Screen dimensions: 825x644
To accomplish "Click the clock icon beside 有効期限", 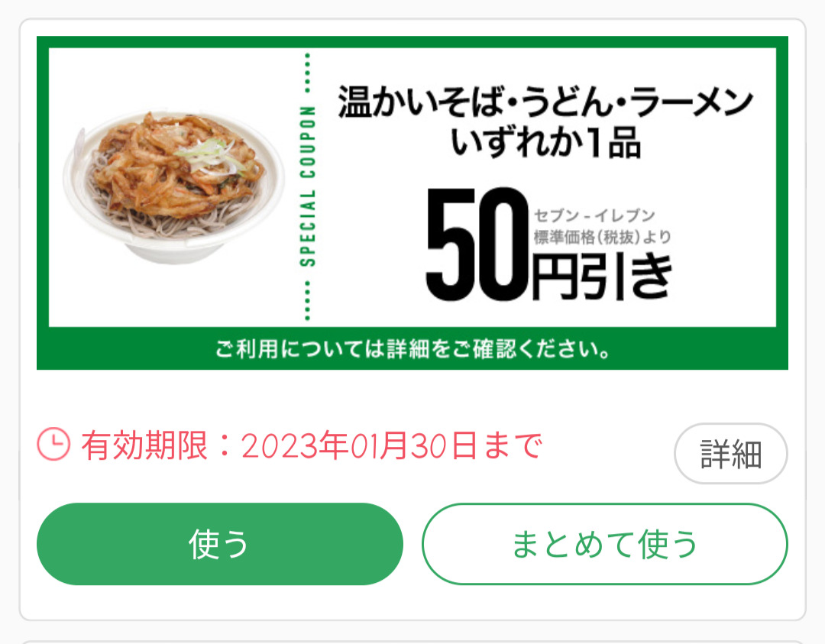I will pyautogui.click(x=53, y=445).
